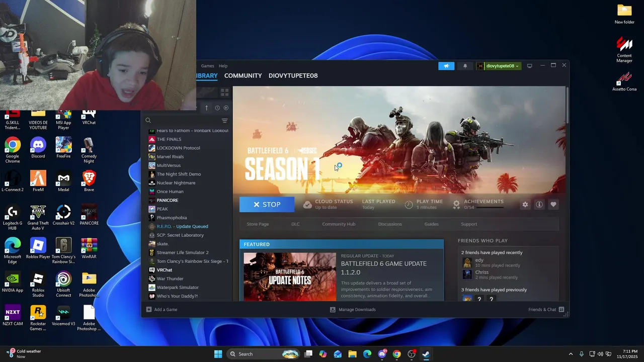Viewport: 644px width, 362px height.
Task: Click the library search magnifier icon
Action: click(148, 121)
